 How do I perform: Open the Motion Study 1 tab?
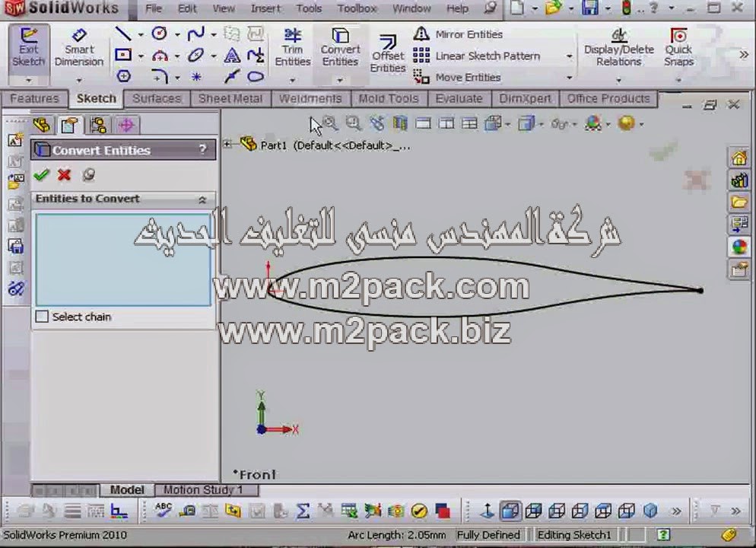click(203, 490)
